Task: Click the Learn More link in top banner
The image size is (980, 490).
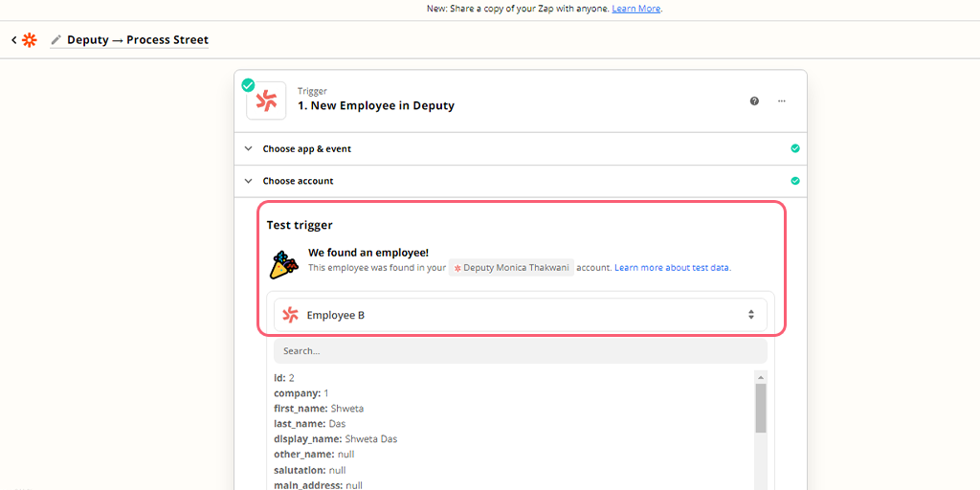Action: 636,9
